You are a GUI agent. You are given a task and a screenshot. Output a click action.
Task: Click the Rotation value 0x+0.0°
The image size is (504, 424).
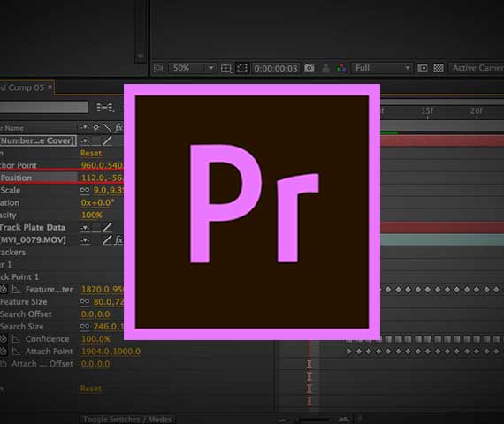(98, 202)
